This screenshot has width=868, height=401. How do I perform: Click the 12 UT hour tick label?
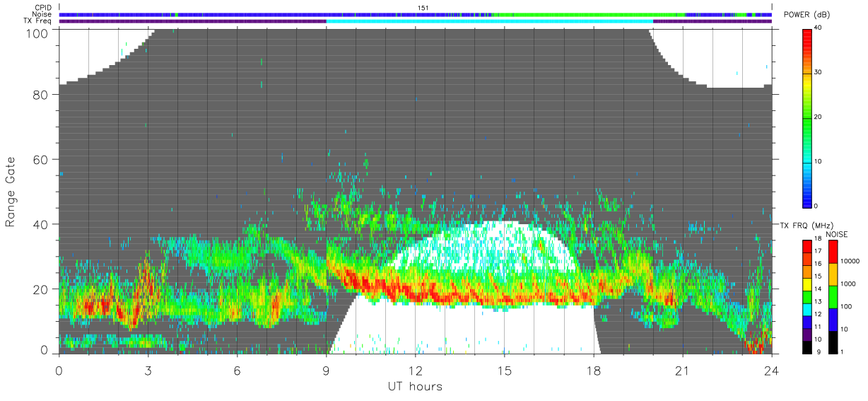point(415,370)
